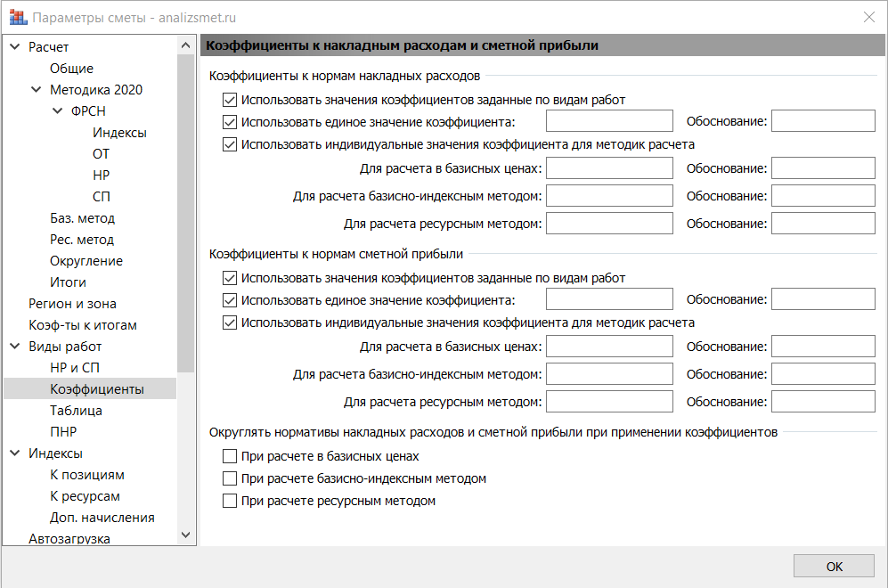
Task: Select Общие in the tree
Action: point(71,69)
